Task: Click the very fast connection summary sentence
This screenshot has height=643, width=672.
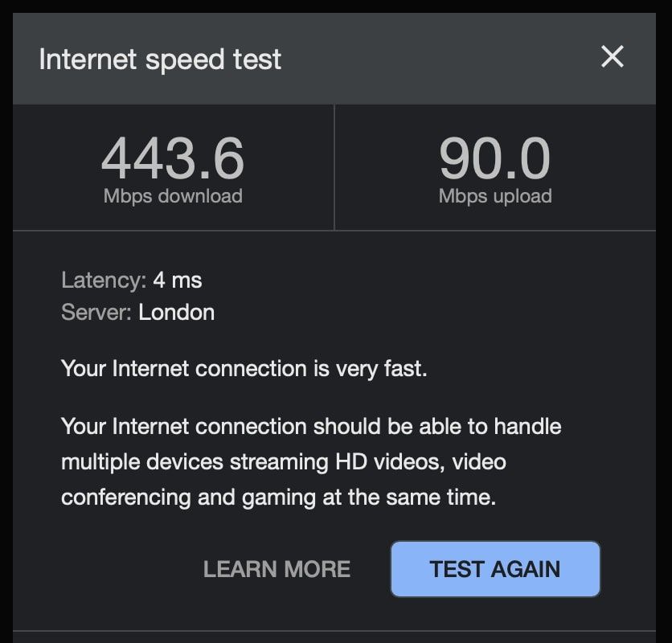Action: [244, 369]
